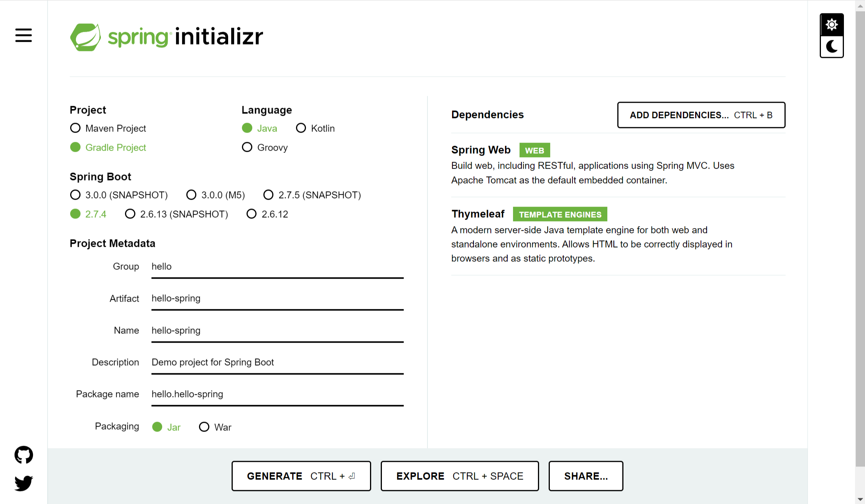Switch to light theme sun icon
The width and height of the screenshot is (865, 504).
831,25
